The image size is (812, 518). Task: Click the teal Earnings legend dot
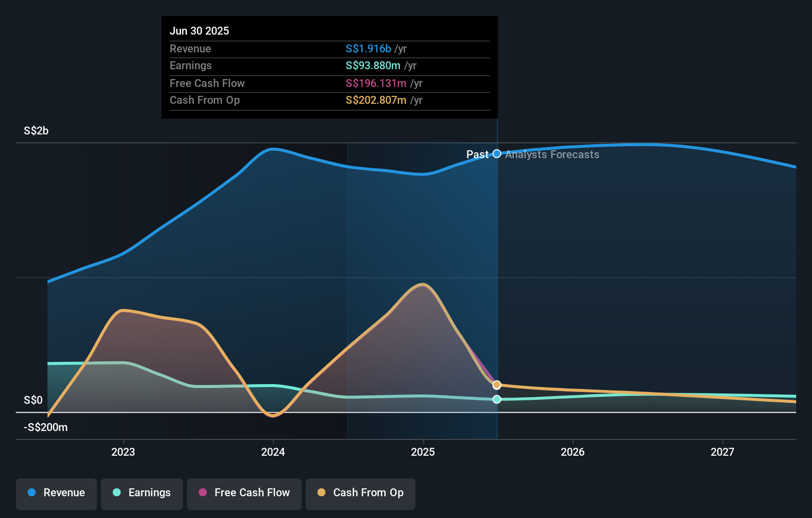(x=116, y=493)
